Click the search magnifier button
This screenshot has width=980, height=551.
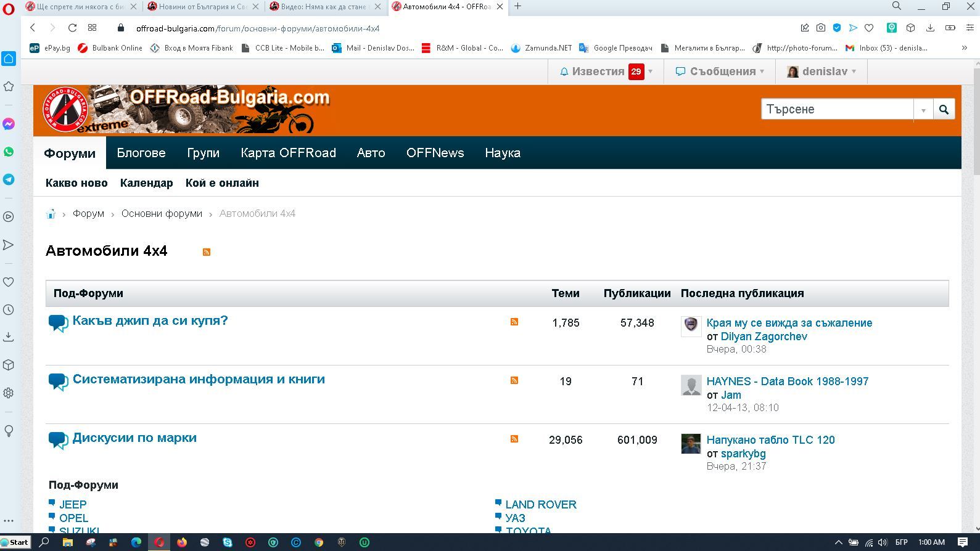click(944, 109)
